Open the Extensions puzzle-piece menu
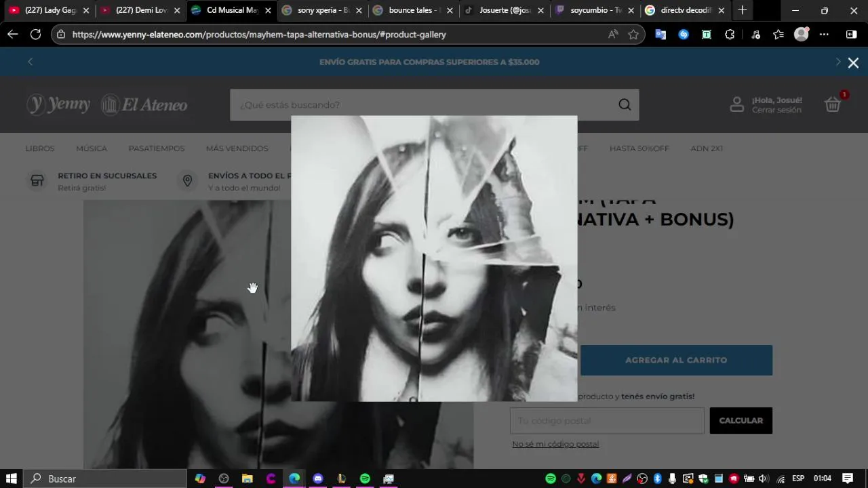868x488 pixels. point(730,34)
